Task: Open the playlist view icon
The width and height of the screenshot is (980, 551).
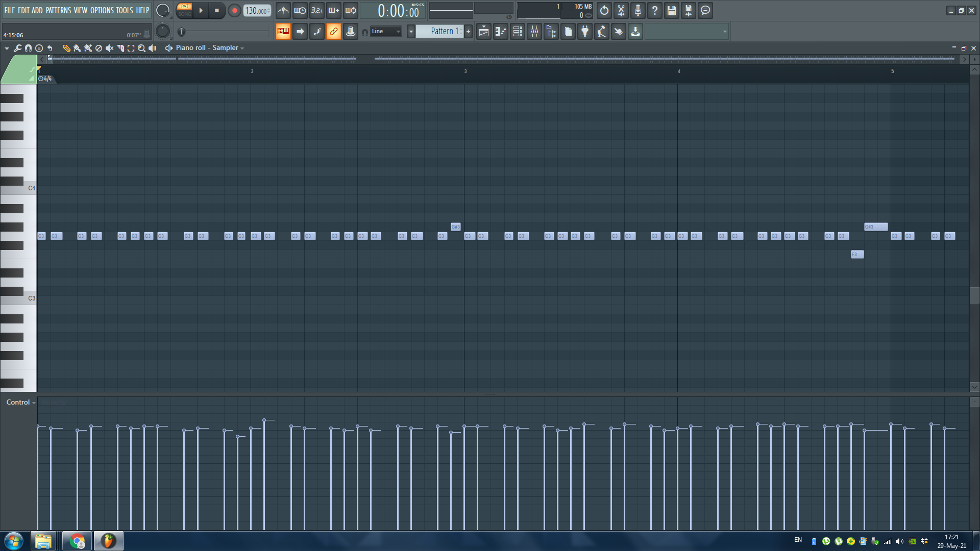Action: point(483,32)
